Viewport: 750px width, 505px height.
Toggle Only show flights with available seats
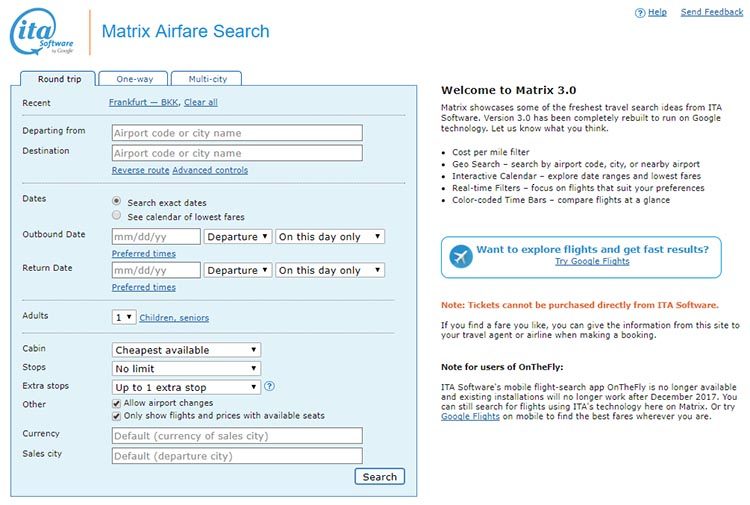click(117, 416)
